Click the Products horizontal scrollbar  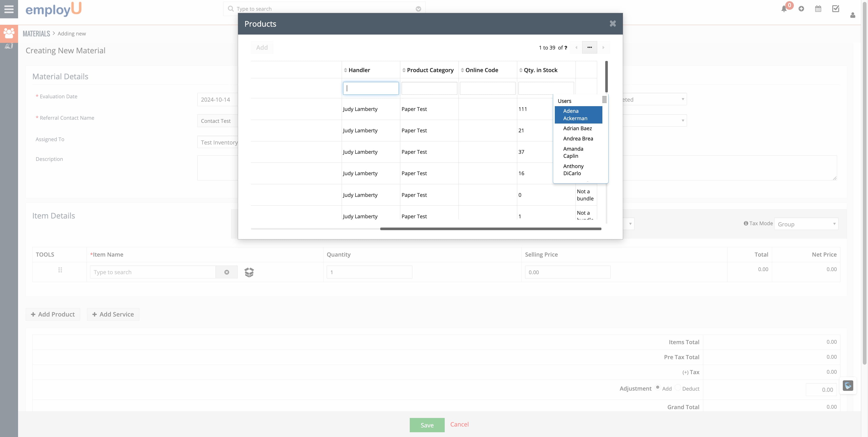click(490, 229)
